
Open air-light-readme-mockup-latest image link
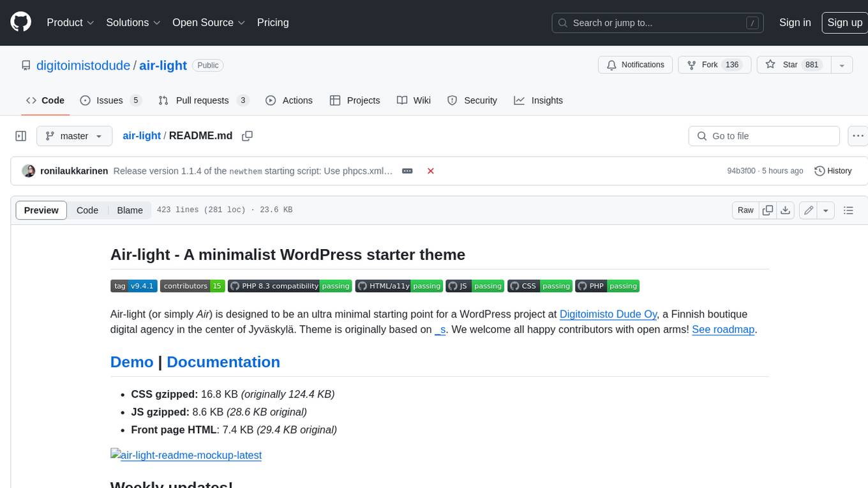click(x=186, y=455)
